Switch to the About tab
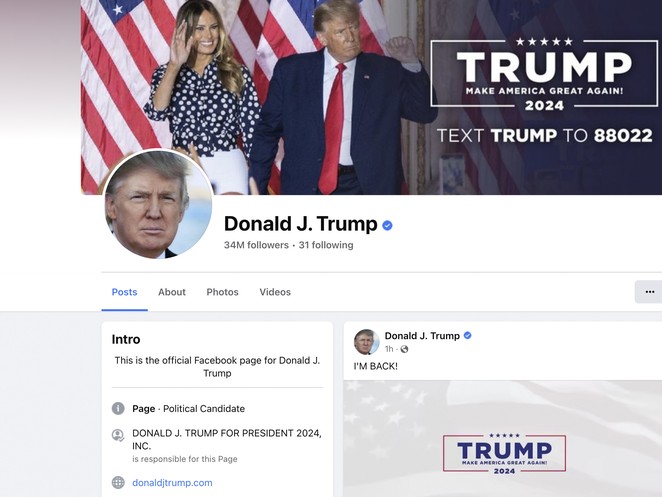Viewport: 662px width, 497px height. pos(172,292)
